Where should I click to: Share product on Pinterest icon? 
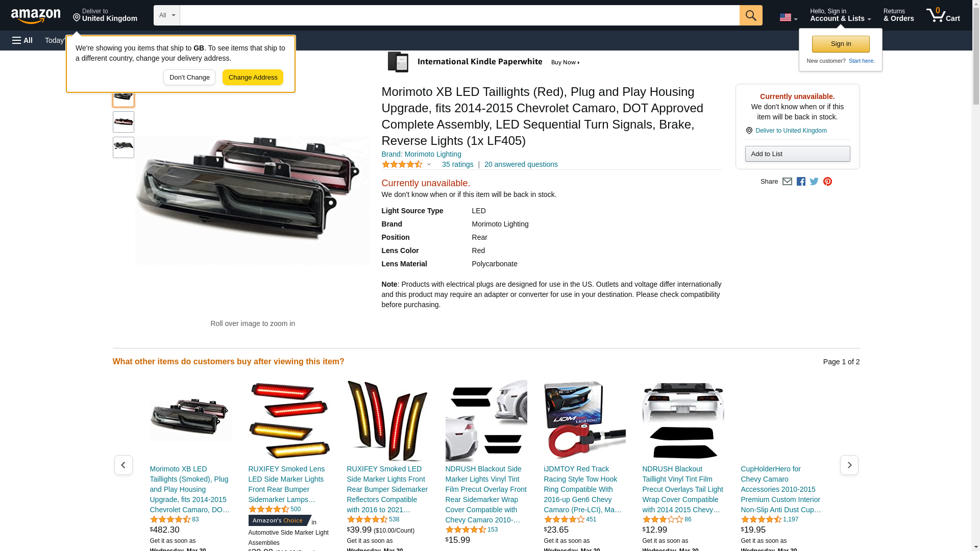click(x=827, y=182)
